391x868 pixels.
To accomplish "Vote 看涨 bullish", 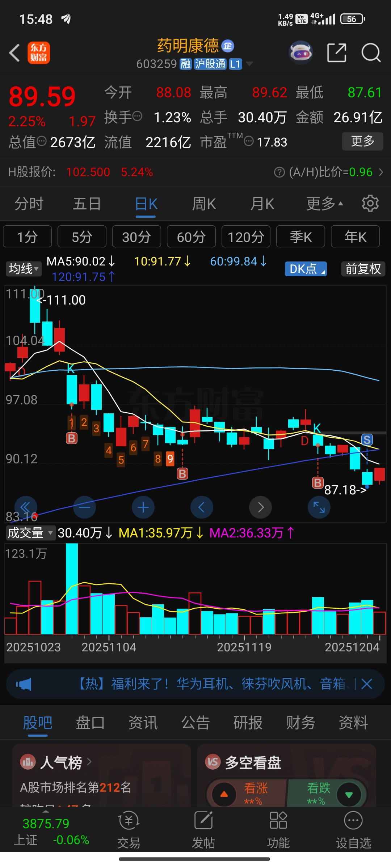I will click(246, 794).
